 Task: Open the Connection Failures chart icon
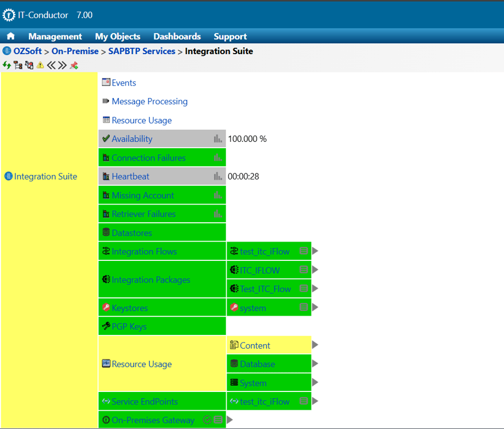218,158
